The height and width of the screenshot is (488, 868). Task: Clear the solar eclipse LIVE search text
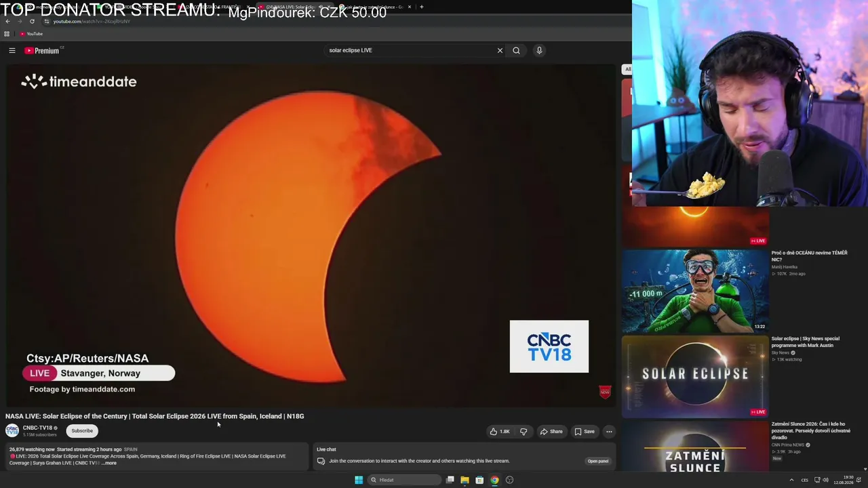[x=500, y=50]
